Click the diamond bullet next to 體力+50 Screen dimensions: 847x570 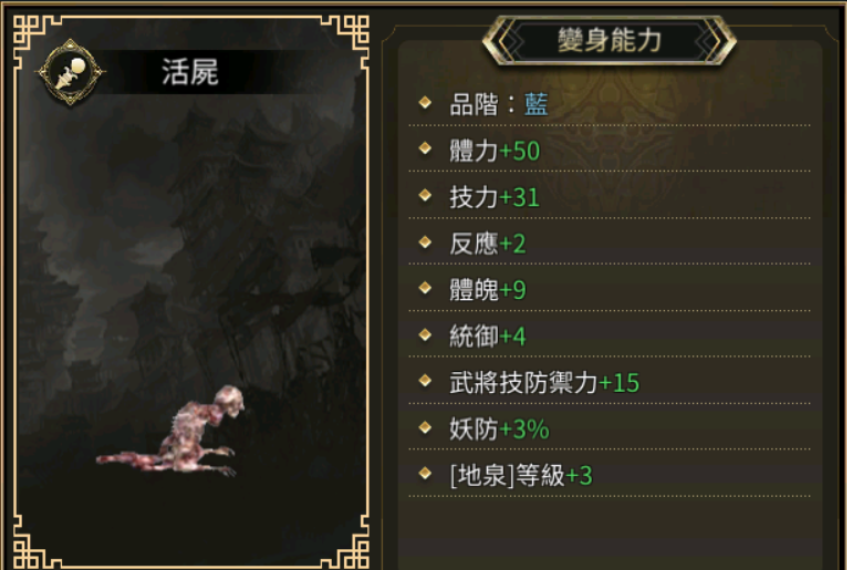tap(425, 148)
